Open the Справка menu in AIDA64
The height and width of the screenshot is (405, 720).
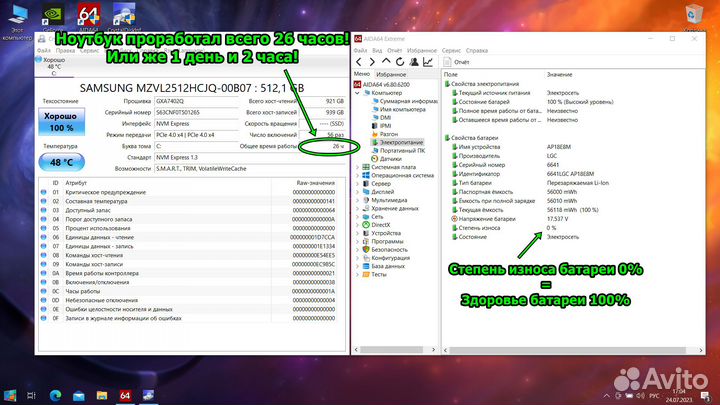477,51
